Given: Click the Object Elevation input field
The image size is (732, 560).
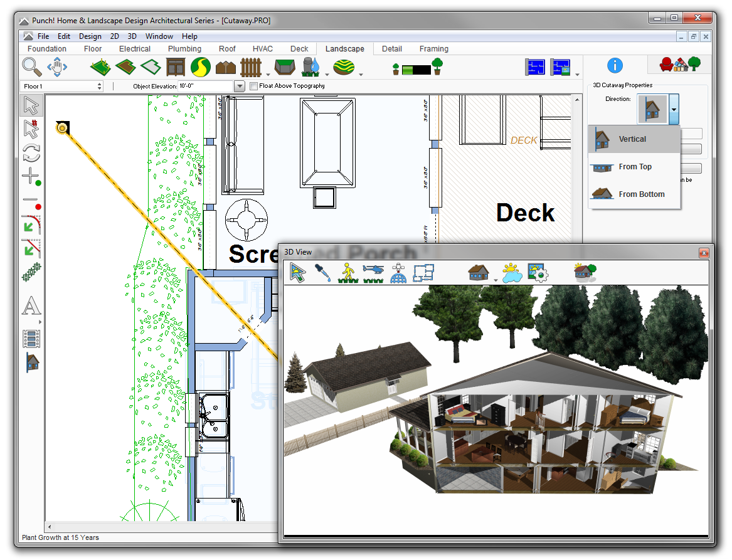Looking at the screenshot, I should tap(206, 86).
